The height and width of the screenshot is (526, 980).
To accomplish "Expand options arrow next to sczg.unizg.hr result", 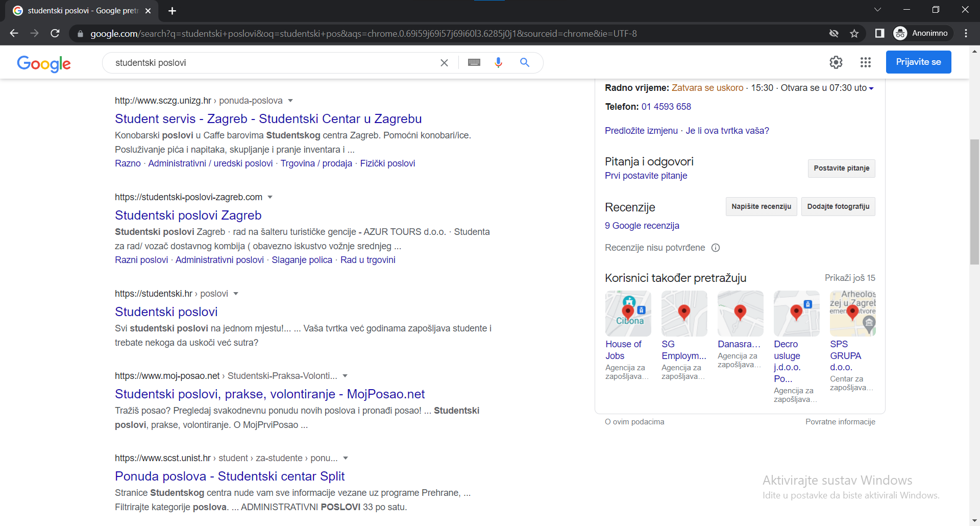I will [x=290, y=101].
